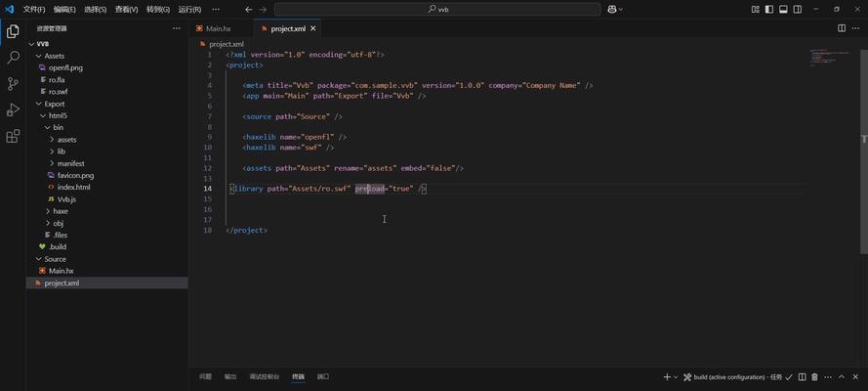Screen dimensions: 868x391
Task: Open the overflow menu ellipsis in menu bar
Action: (x=216, y=10)
